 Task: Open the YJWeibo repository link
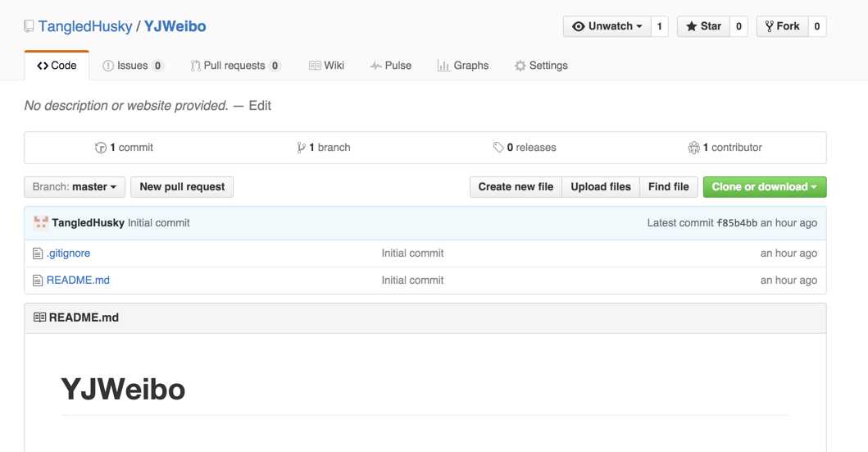pos(175,26)
